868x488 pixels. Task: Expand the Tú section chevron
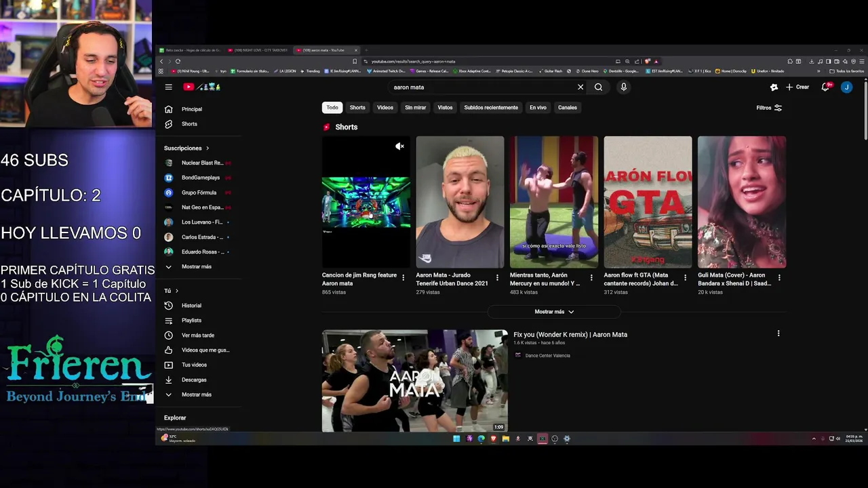click(x=177, y=291)
